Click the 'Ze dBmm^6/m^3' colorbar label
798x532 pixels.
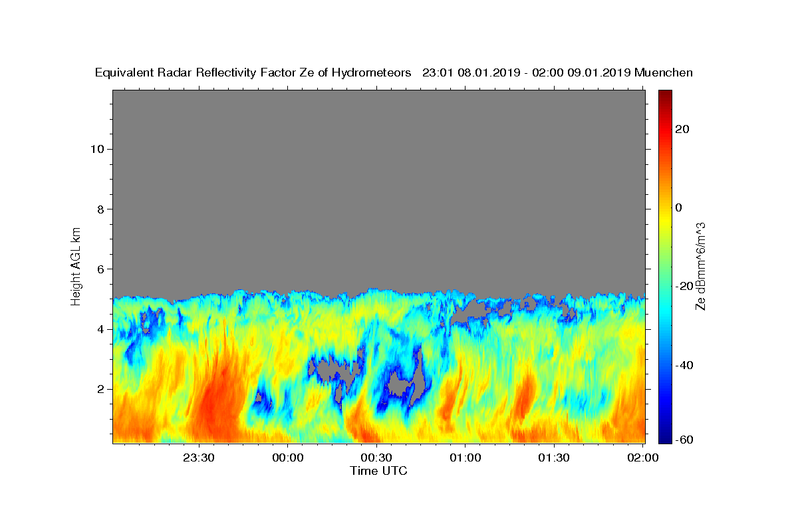point(700,266)
